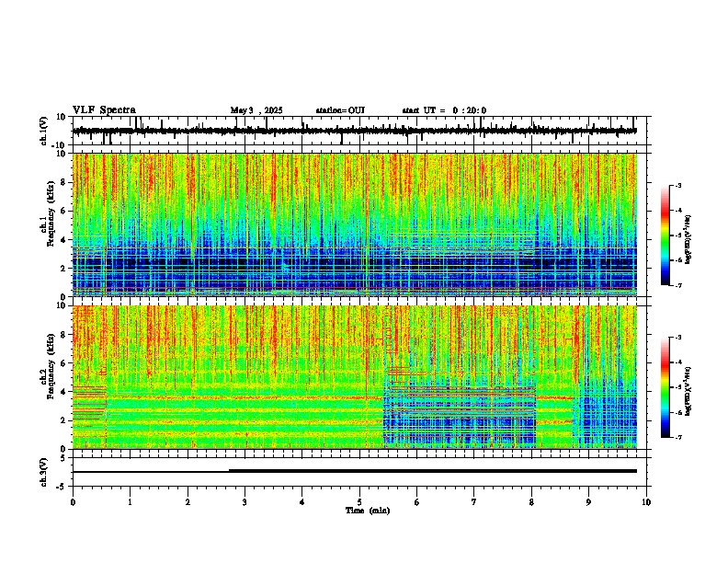Click the ch.1 spectrogram color scale bar

(665, 236)
